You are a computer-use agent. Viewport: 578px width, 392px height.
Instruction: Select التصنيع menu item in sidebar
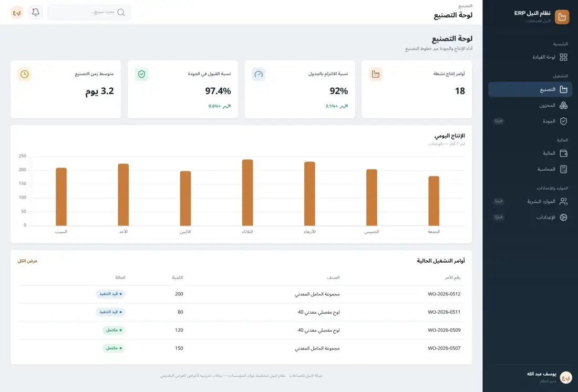pos(531,89)
